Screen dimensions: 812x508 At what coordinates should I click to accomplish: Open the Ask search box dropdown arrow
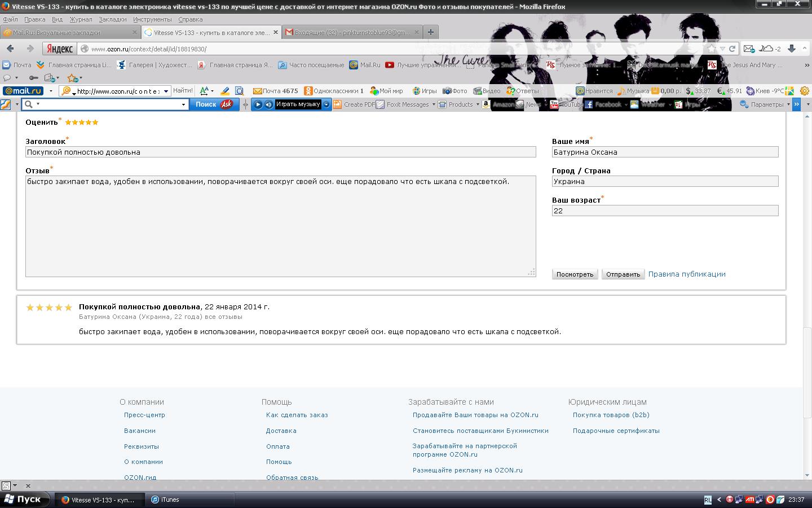[183, 104]
